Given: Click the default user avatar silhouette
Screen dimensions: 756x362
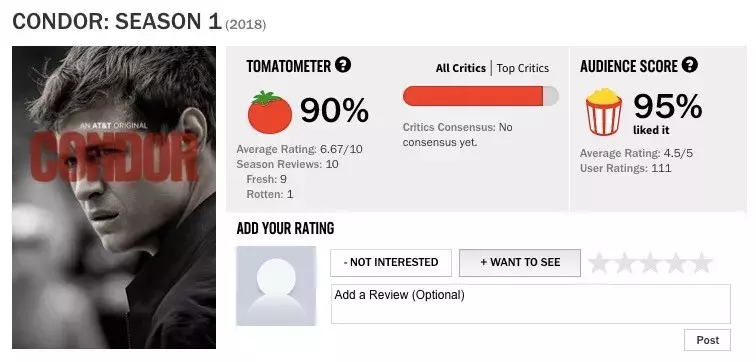Looking at the screenshot, I should pos(276,286).
